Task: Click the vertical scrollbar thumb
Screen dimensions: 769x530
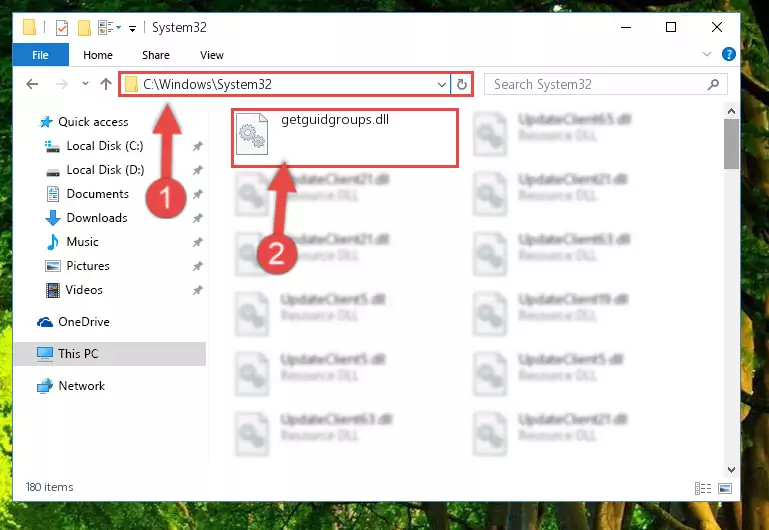Action: pos(731,144)
